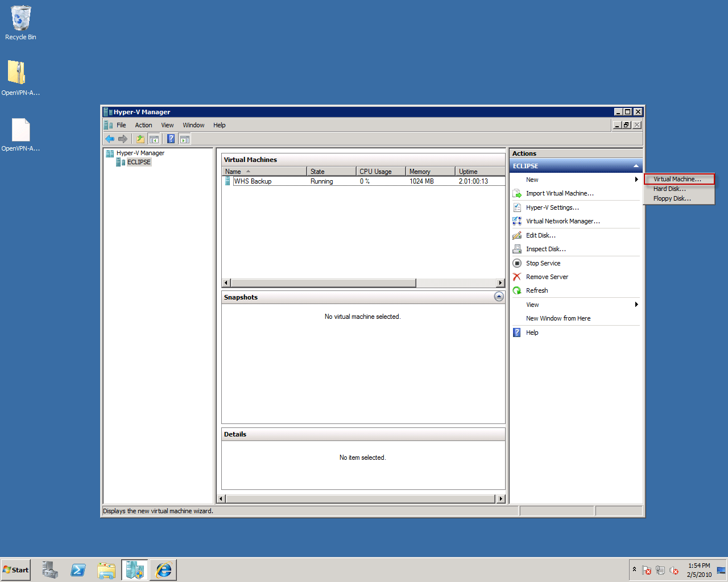Select the WHS Backup virtual machine row
This screenshot has width=728, height=582.
(x=363, y=181)
